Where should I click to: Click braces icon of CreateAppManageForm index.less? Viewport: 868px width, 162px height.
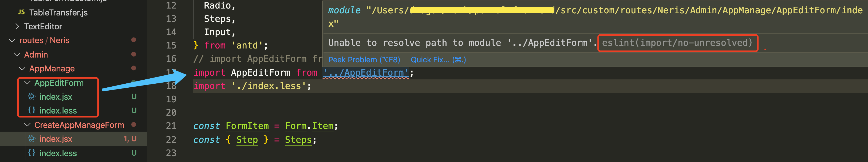(32, 153)
